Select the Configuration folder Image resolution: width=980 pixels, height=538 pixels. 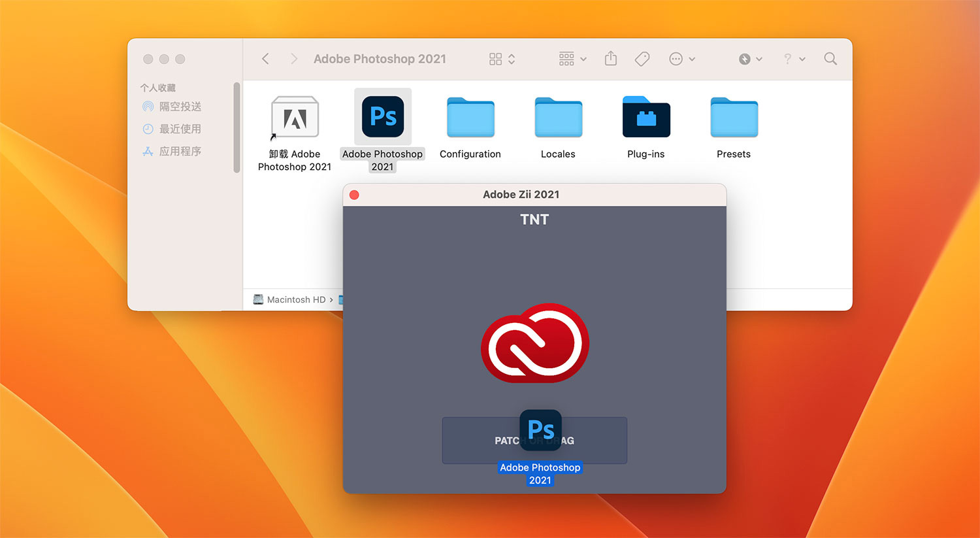pos(470,118)
